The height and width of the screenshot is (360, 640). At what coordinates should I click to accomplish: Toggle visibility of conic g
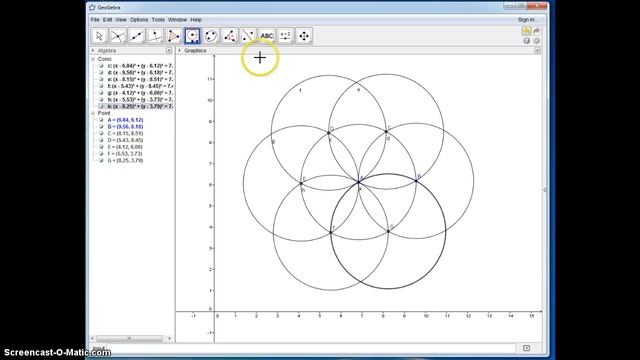(x=101, y=93)
